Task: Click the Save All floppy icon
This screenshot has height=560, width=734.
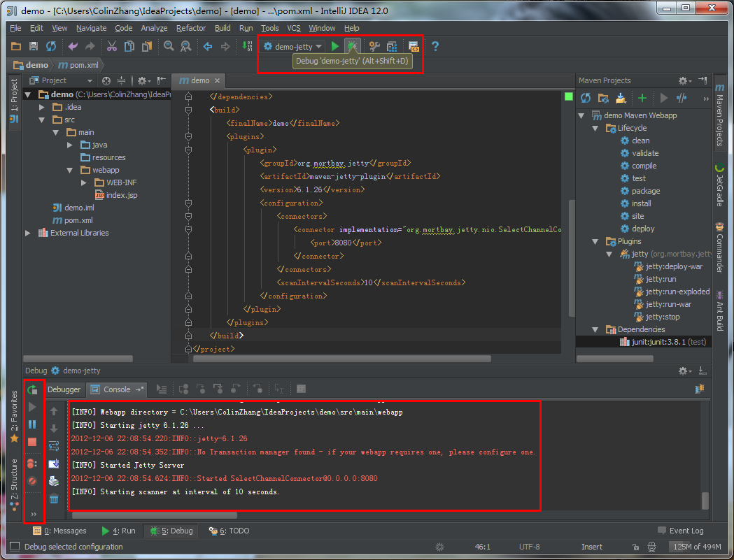Action: (33, 46)
